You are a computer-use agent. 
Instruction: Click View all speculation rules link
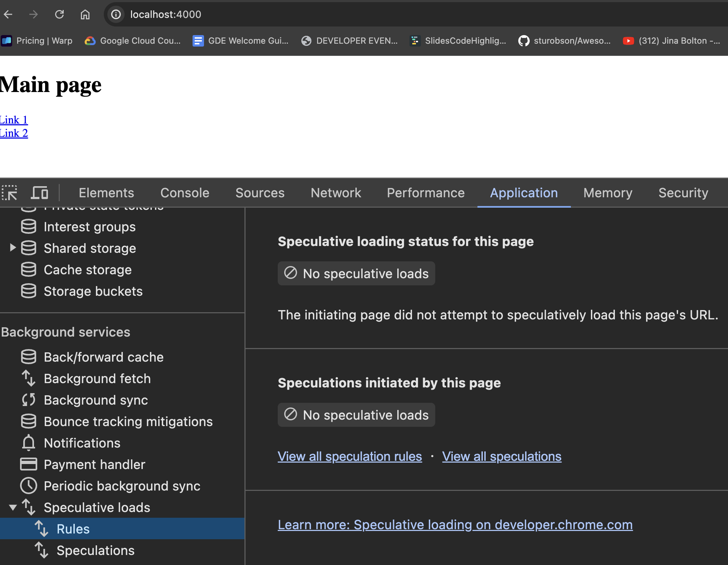(x=350, y=457)
